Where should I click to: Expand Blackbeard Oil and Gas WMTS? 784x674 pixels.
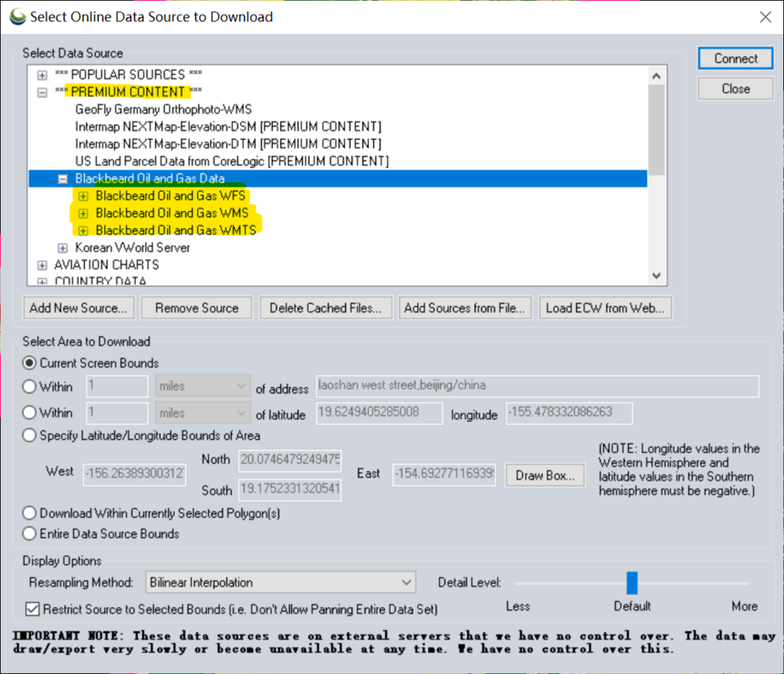coord(83,231)
